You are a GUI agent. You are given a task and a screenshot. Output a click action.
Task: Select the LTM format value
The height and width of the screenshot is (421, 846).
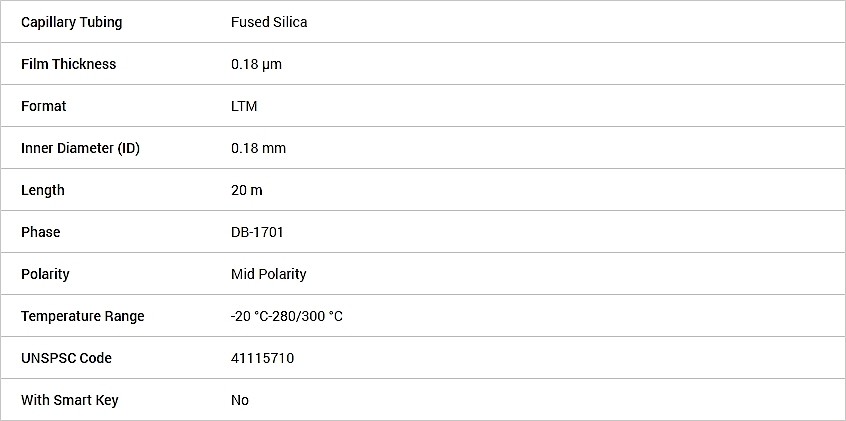(x=244, y=106)
